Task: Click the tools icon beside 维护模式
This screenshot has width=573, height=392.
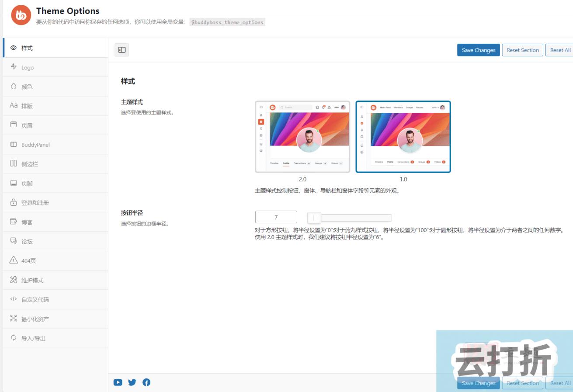Action: tap(14, 280)
